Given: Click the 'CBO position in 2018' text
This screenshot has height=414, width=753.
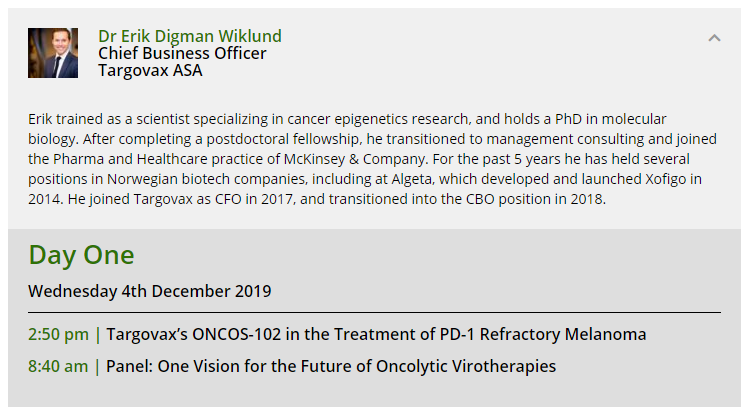Looking at the screenshot, I should [x=535, y=199].
